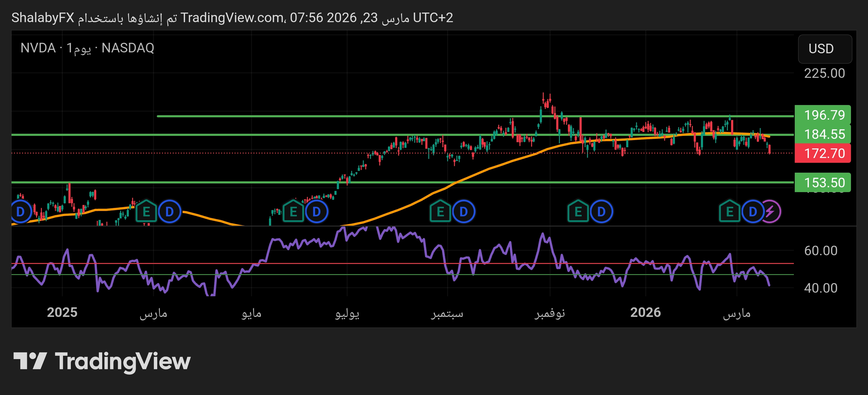
Task: Click the 2026 label on time axis
Action: [645, 312]
